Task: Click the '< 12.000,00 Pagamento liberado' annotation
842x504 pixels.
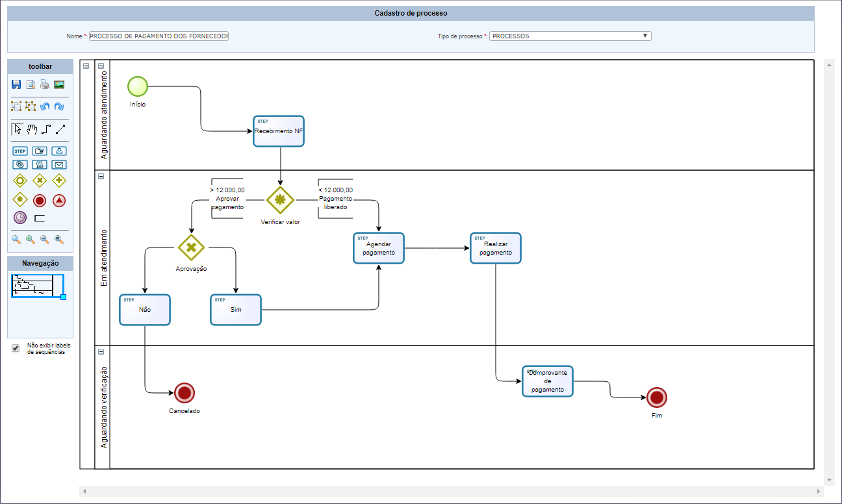Action: pos(335,199)
